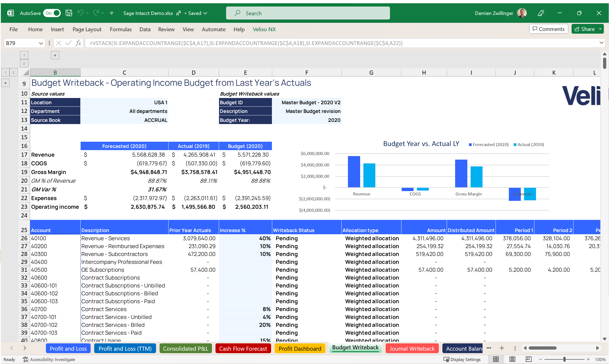Open Customize Quick Access Toolbar dropdown
609x364 pixels.
(112, 13)
